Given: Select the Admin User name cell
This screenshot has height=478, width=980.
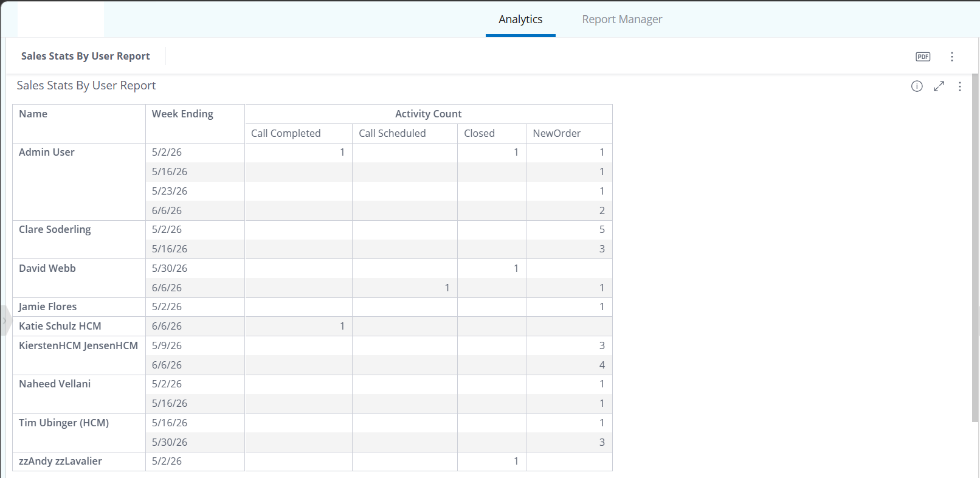Looking at the screenshot, I should click(x=79, y=182).
